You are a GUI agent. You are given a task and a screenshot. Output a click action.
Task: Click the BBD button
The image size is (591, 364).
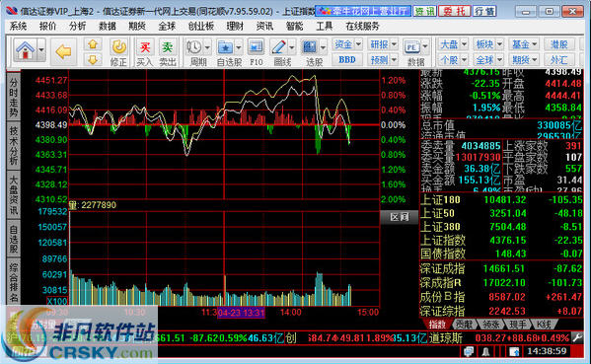click(346, 59)
